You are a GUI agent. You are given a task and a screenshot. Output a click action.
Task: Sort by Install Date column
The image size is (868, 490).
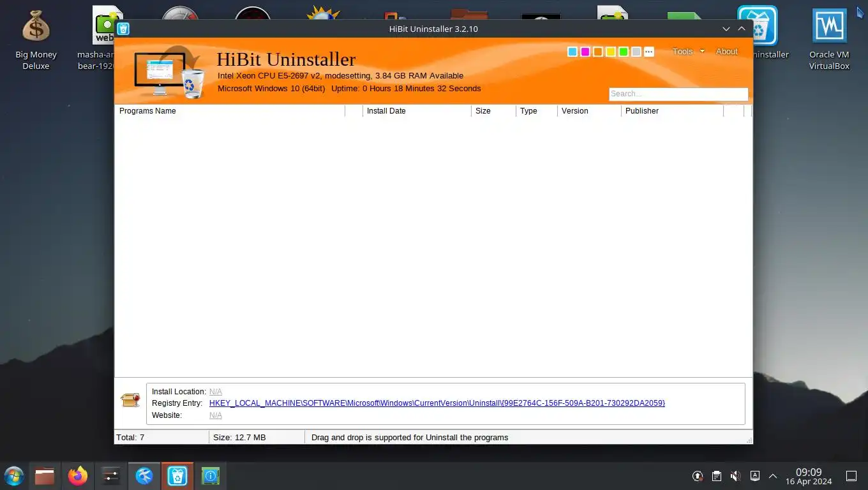click(417, 111)
